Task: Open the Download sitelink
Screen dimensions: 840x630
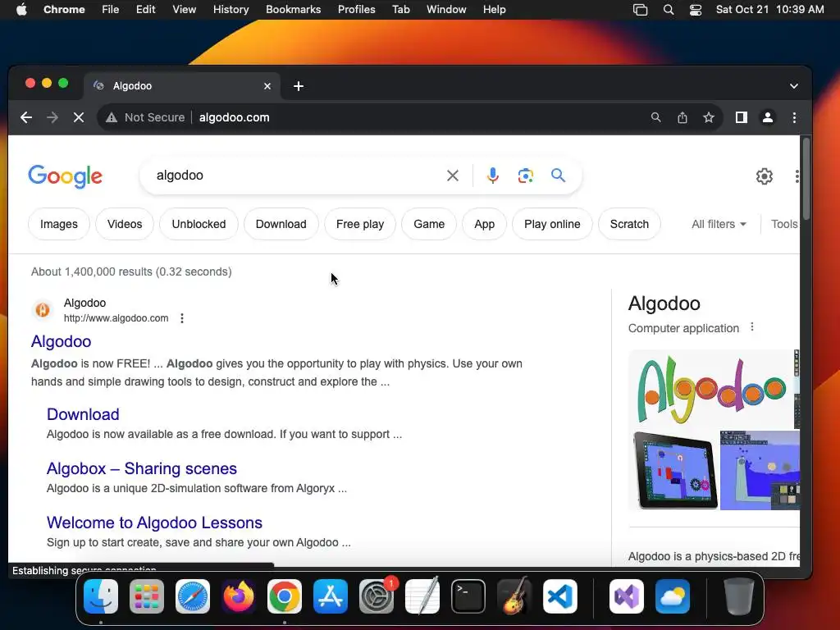Action: (x=83, y=414)
